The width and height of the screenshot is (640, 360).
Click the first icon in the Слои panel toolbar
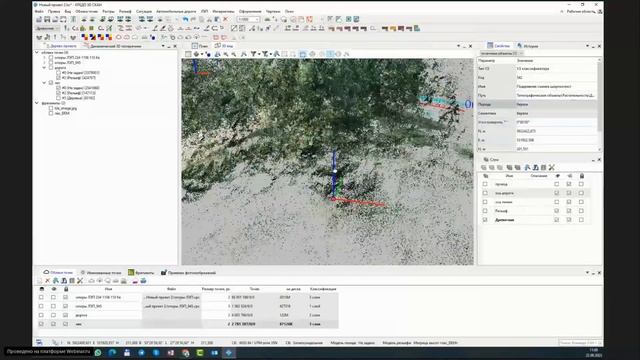click(484, 167)
